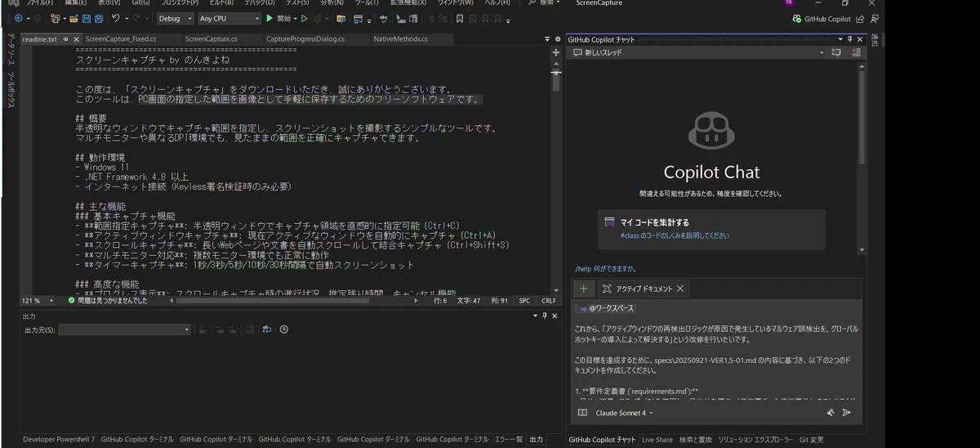Click the save all files icon

point(97,18)
